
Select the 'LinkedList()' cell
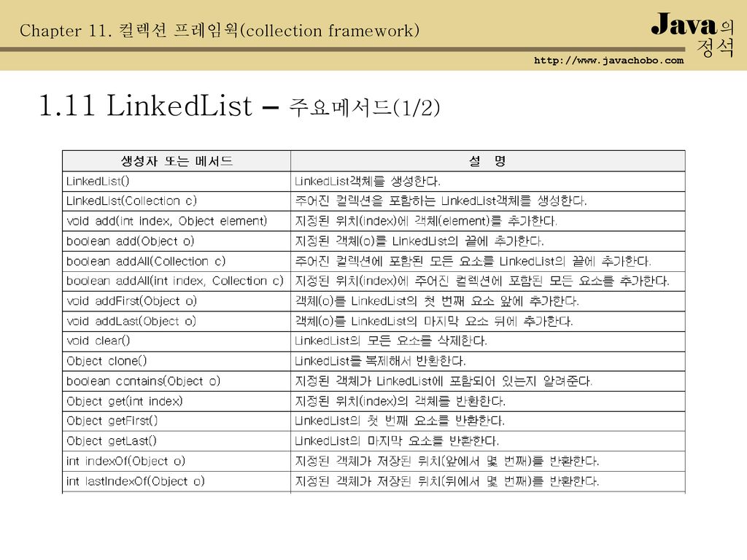[177, 182]
